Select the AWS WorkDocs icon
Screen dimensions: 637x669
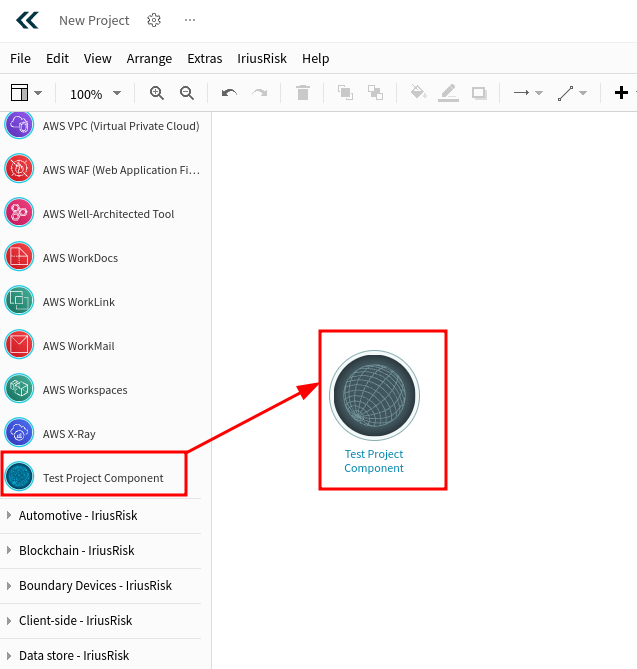click(19, 256)
